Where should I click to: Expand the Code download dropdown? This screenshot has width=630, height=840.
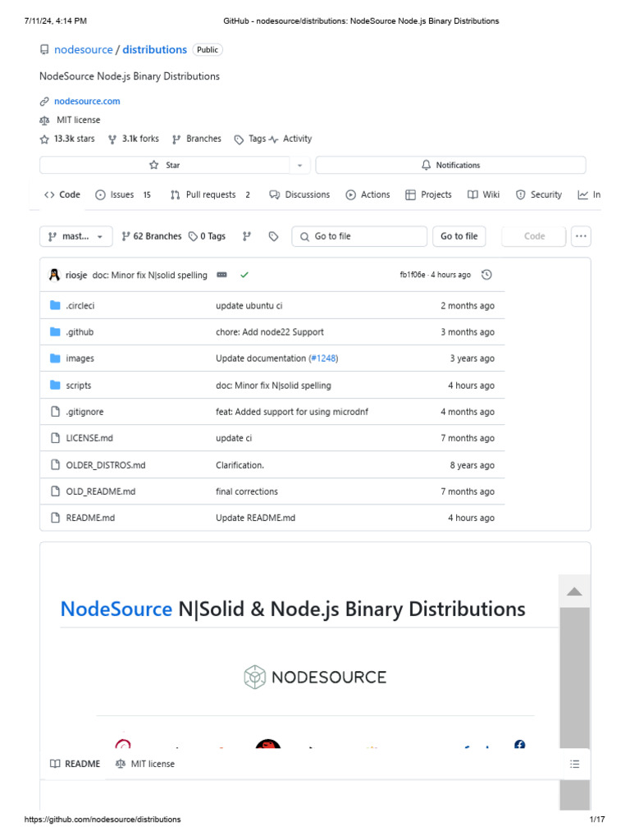534,236
